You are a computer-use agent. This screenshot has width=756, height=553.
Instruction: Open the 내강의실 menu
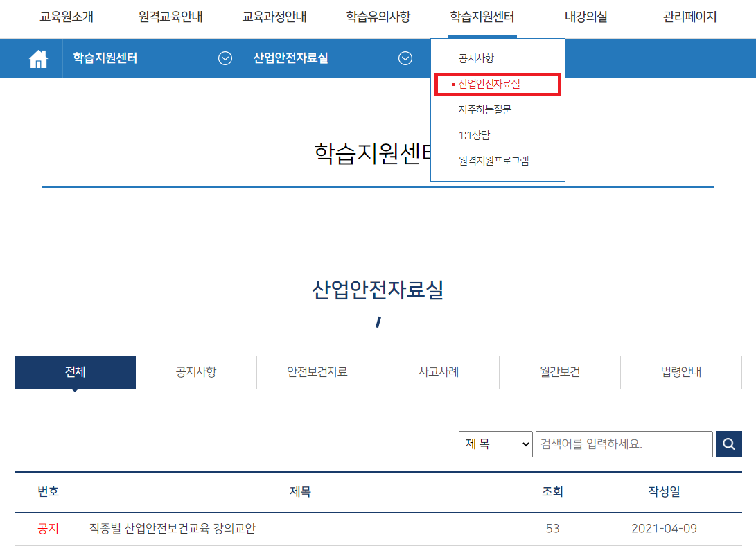click(586, 17)
